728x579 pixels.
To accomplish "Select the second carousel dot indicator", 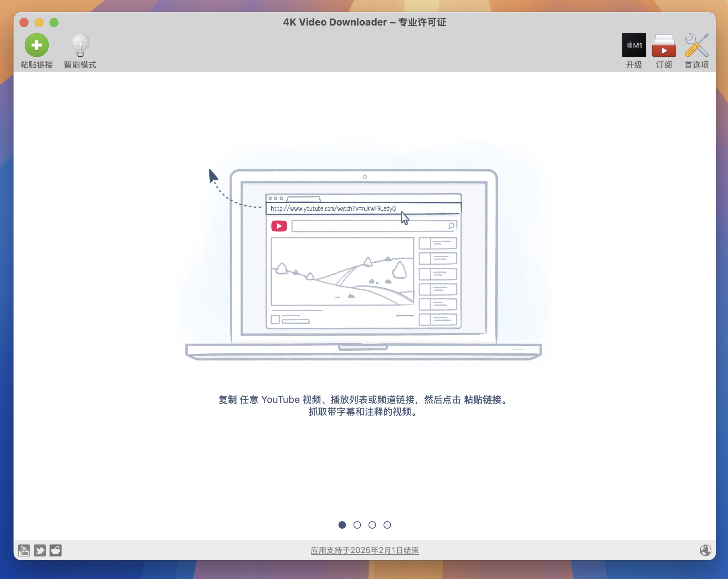I will [357, 524].
